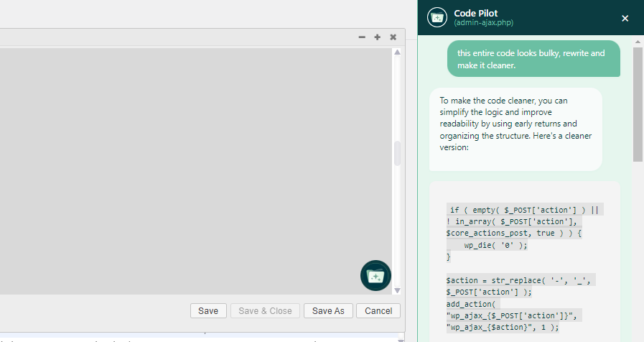This screenshot has height=342, width=644.
Task: Click the Code Pilot logo in header
Action: point(437,18)
